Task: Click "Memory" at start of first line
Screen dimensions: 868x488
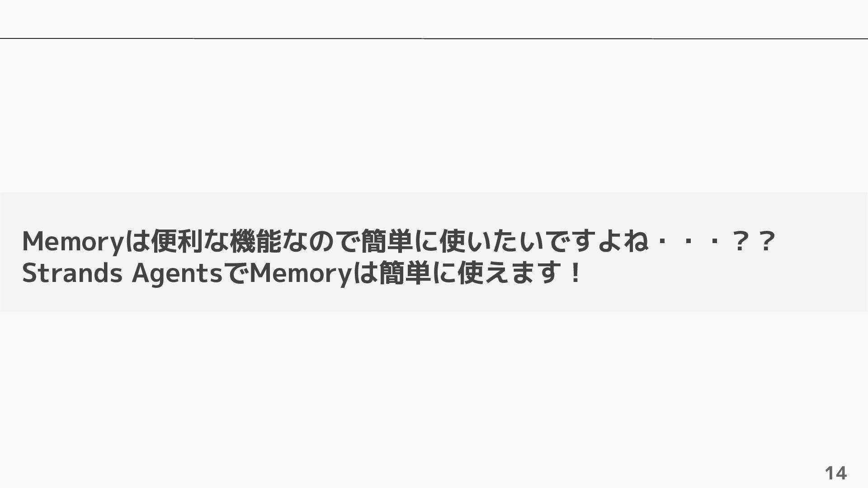Action: point(73,241)
